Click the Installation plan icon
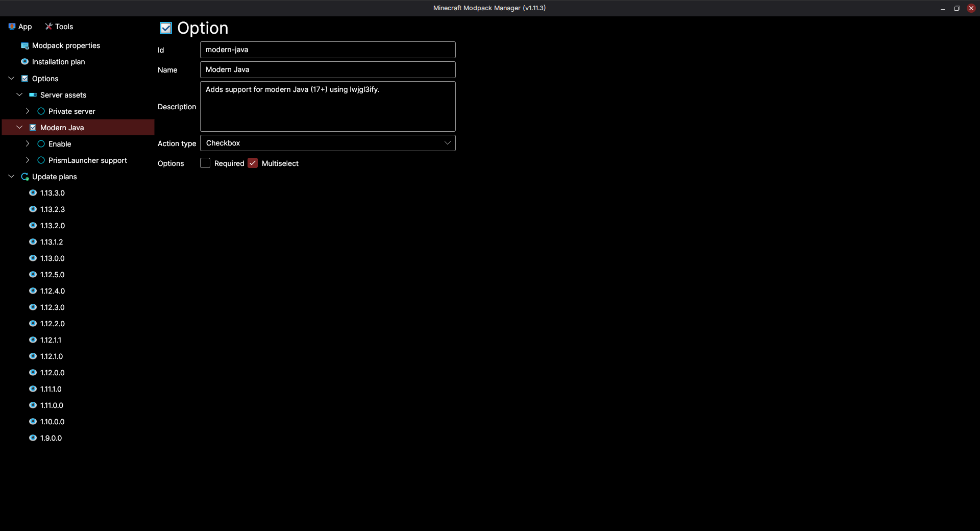980x531 pixels. point(24,62)
